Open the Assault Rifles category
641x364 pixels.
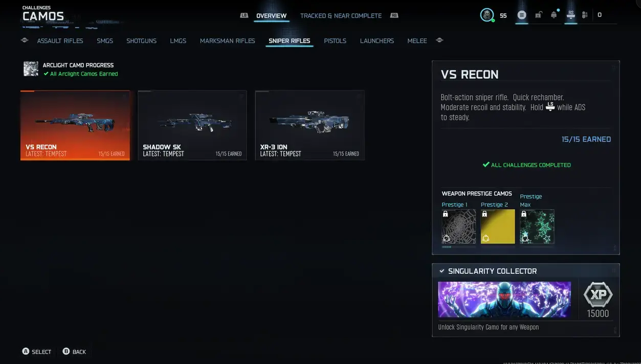tap(60, 41)
